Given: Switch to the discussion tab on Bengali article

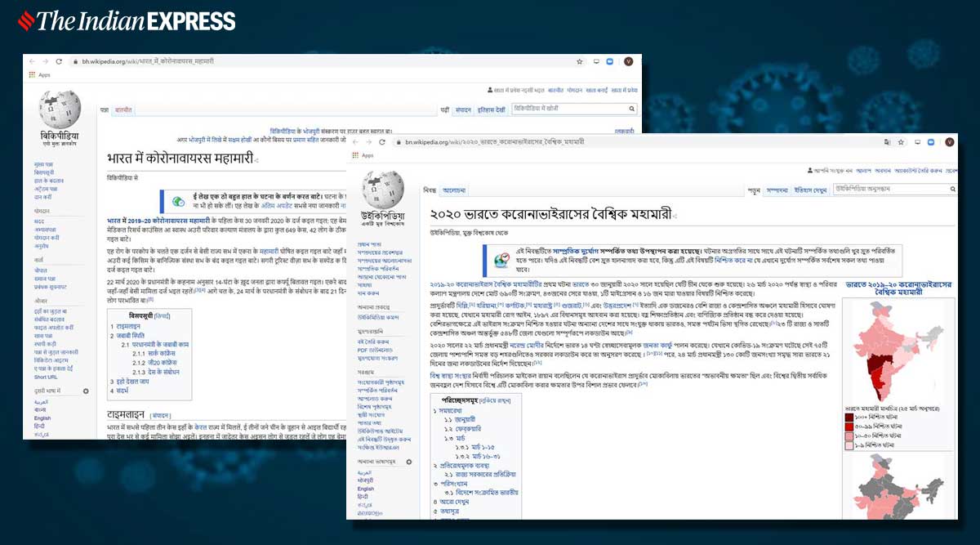Looking at the screenshot, I should point(454,190).
